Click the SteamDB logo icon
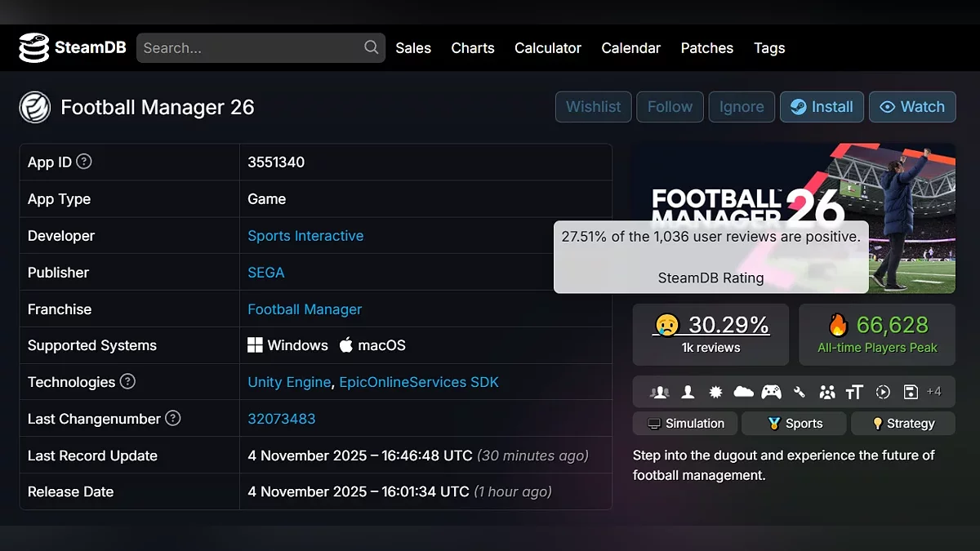The image size is (980, 551). point(33,48)
